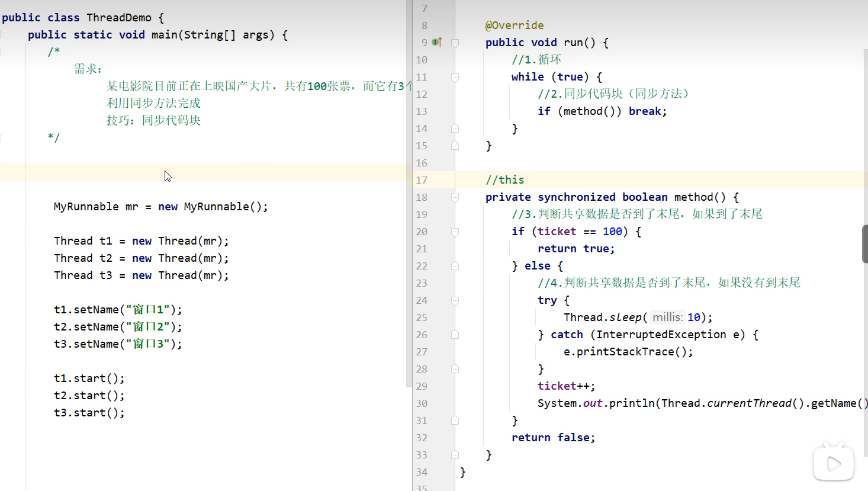This screenshot has height=491, width=868.
Task: Click the t3.setName("窗口3") line
Action: click(x=118, y=344)
